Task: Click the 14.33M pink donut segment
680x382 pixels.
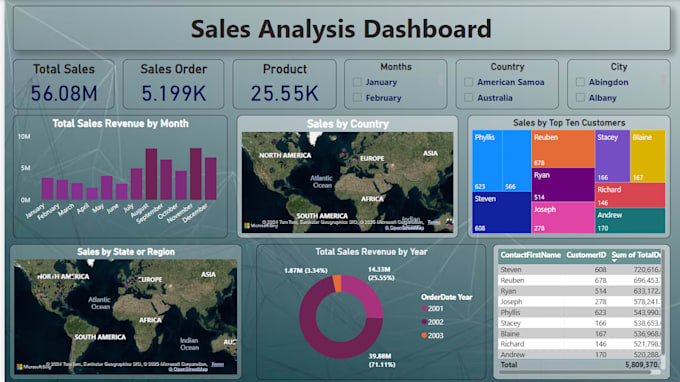Action: click(364, 295)
